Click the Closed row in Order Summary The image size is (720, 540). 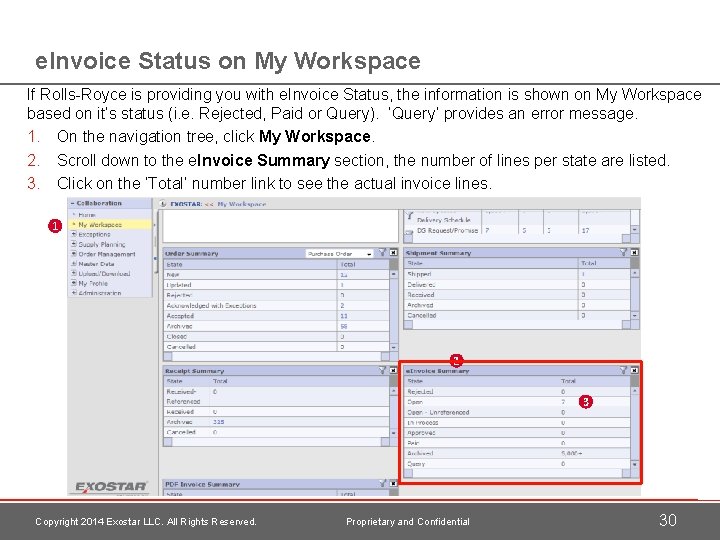pos(276,337)
